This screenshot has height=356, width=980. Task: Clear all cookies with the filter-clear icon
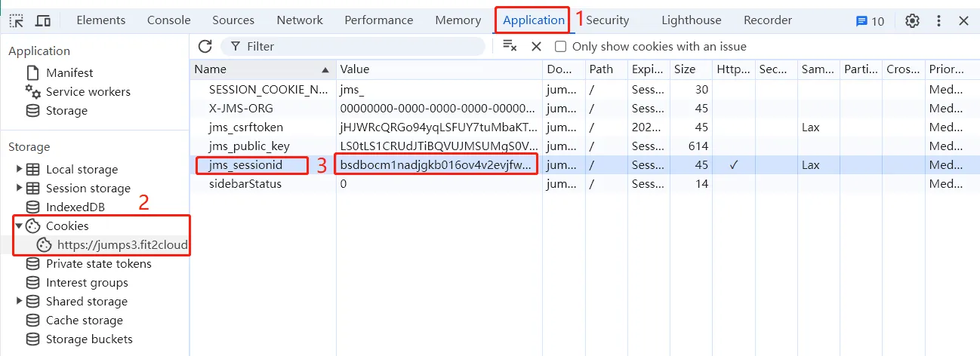[x=510, y=46]
